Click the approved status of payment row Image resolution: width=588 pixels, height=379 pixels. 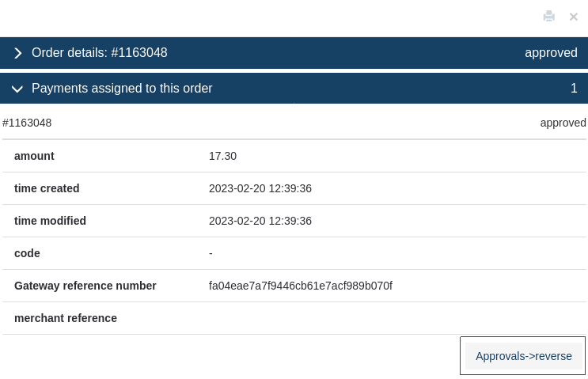coord(563,123)
